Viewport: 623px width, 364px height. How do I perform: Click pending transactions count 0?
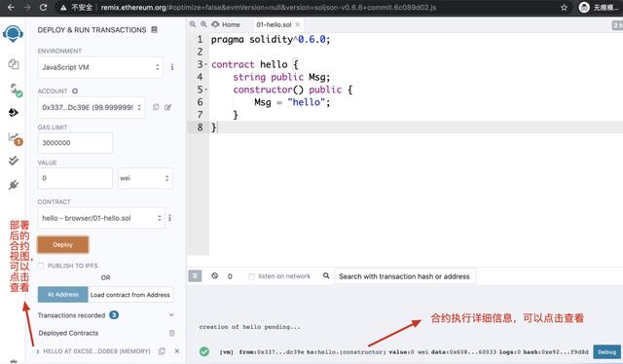(230, 276)
